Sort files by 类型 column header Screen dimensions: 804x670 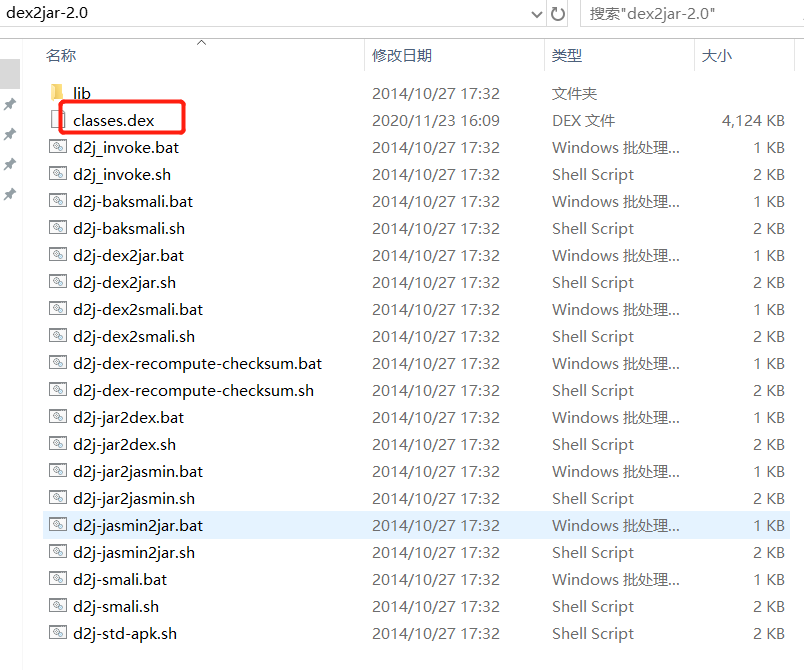coord(567,55)
